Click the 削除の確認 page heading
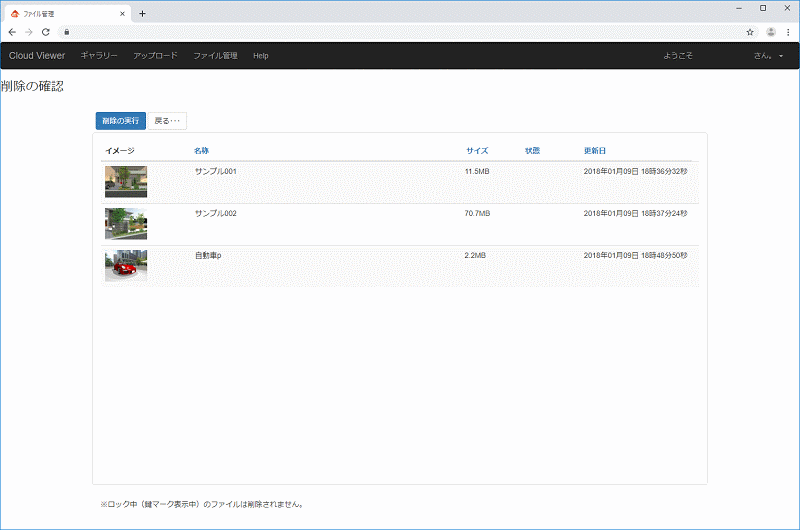The height and width of the screenshot is (530, 800). [32, 86]
